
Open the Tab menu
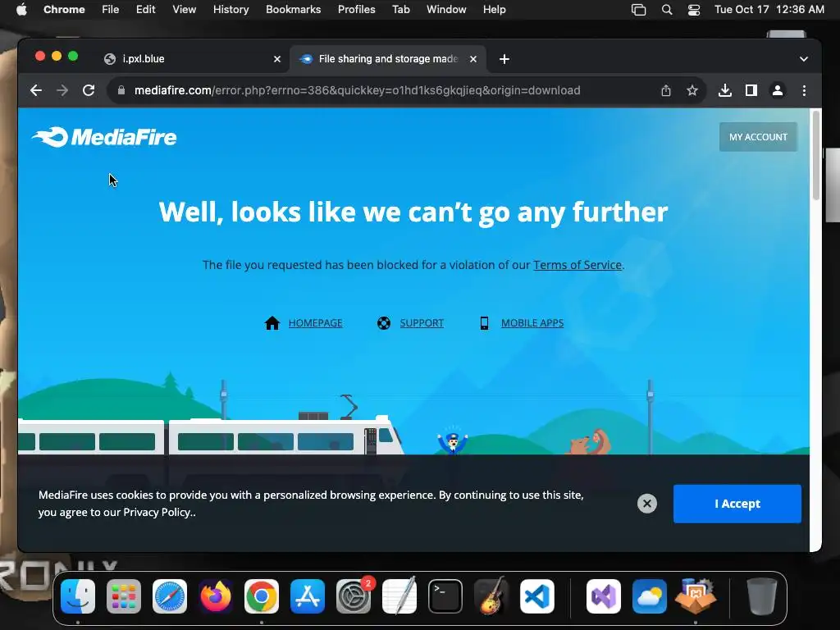tap(400, 10)
